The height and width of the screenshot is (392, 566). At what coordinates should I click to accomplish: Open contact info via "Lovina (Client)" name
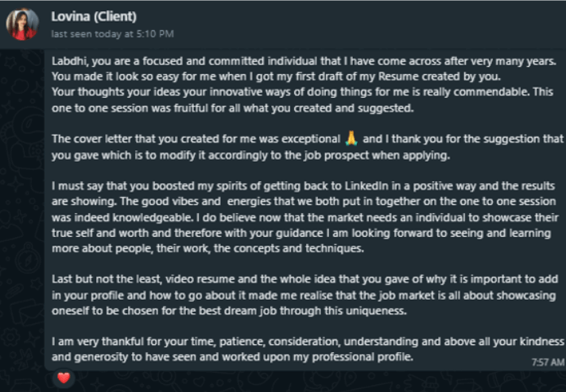point(94,16)
